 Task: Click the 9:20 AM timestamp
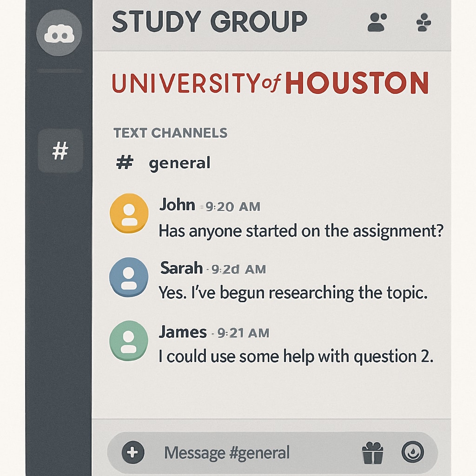tap(233, 207)
